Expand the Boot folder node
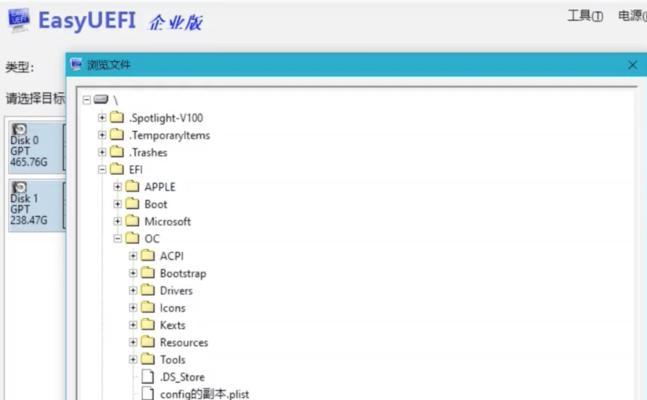Viewport: 647px width, 400px height. point(118,204)
